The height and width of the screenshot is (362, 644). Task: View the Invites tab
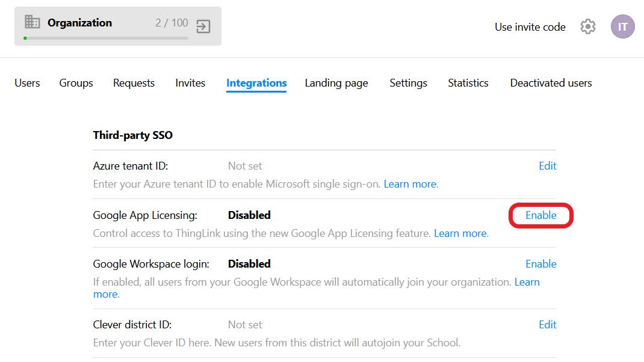point(190,83)
